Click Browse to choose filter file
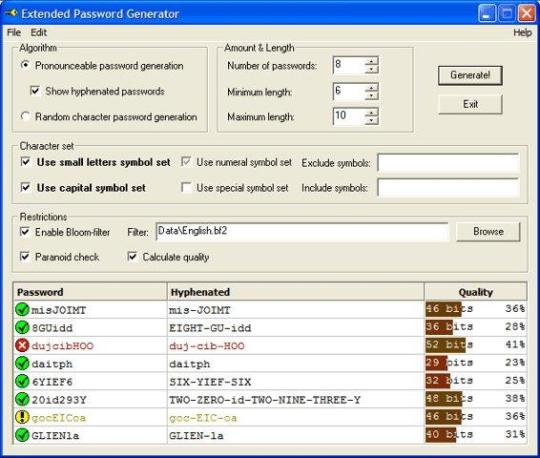540x458 pixels. pos(488,231)
